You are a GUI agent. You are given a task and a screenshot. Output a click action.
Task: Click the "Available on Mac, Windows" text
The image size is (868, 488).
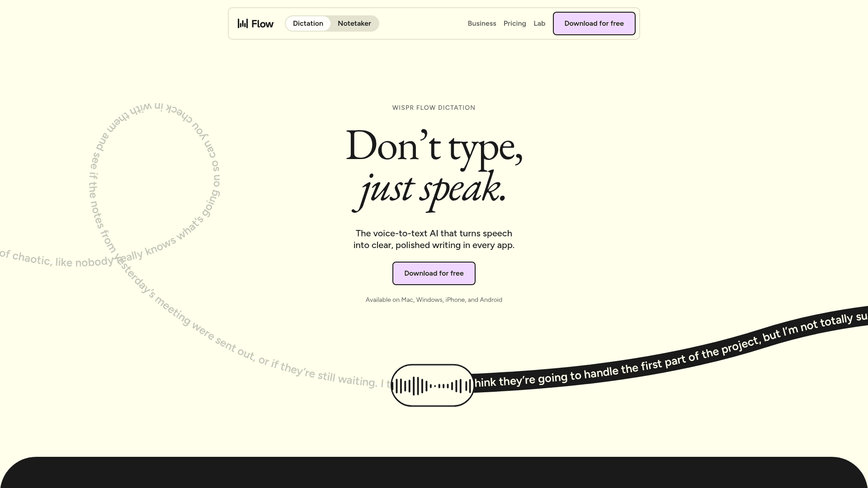click(434, 300)
